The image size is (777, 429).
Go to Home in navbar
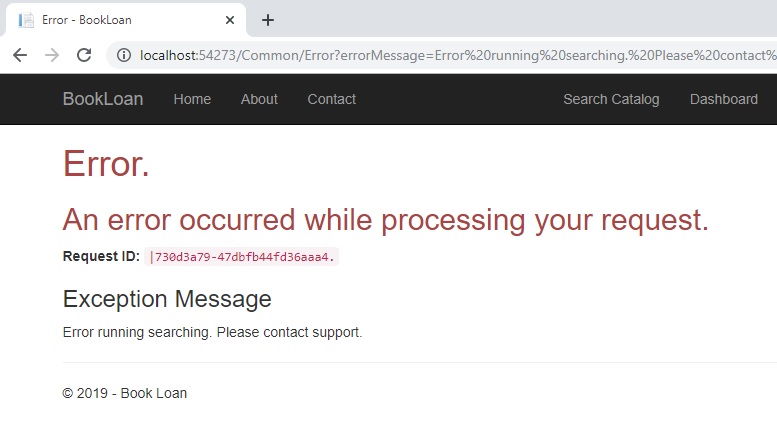point(192,99)
